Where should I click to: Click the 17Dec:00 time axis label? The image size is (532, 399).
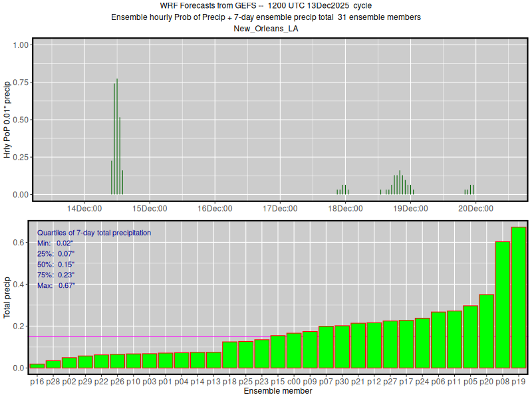(280, 208)
